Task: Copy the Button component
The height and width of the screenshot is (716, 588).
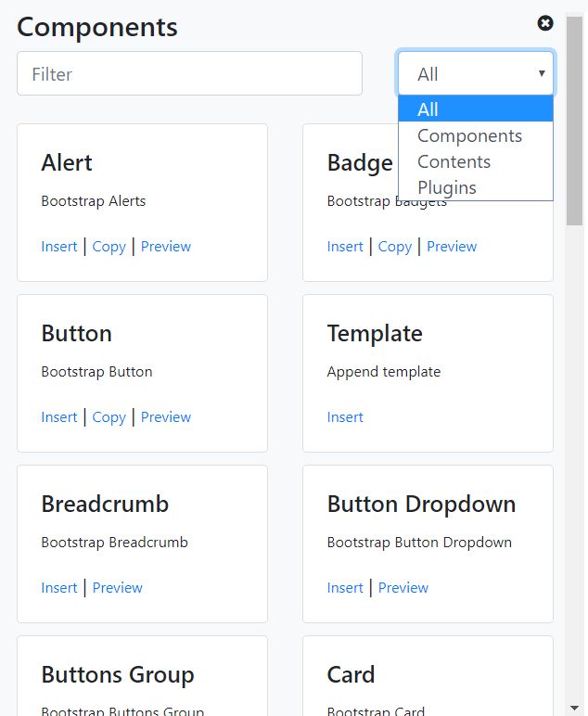Action: pyautogui.click(x=109, y=417)
